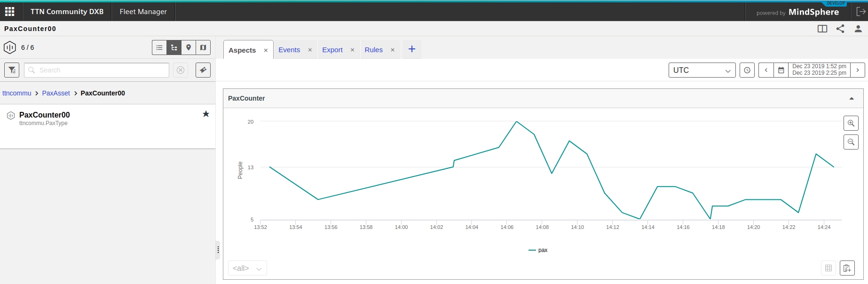868x284 pixels.
Task: Go to previous time range
Action: 766,70
